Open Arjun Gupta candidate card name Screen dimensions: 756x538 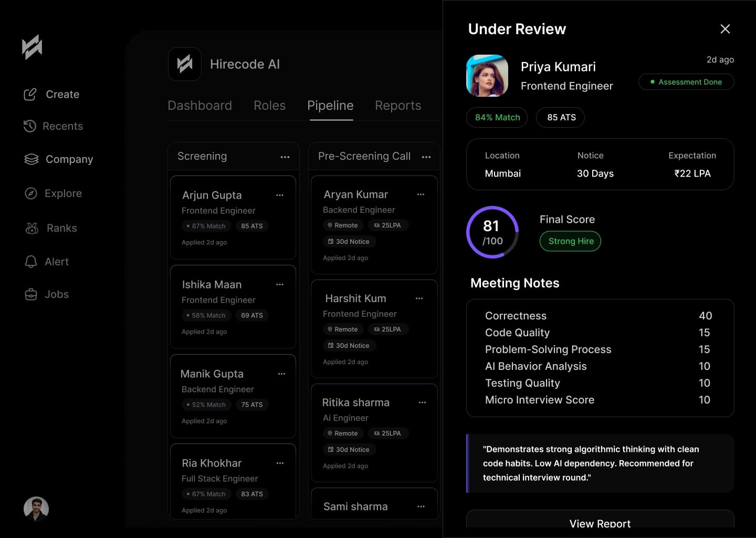(212, 195)
